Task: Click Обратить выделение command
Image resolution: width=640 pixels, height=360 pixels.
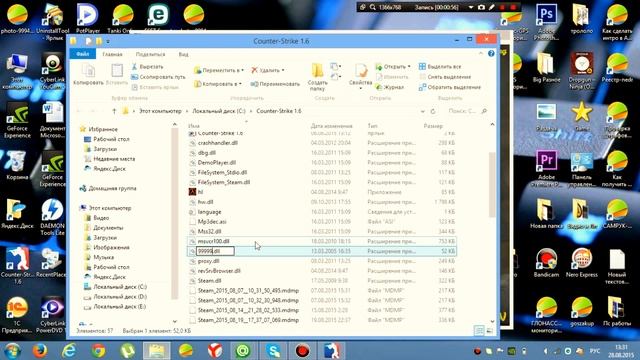Action: click(x=450, y=87)
